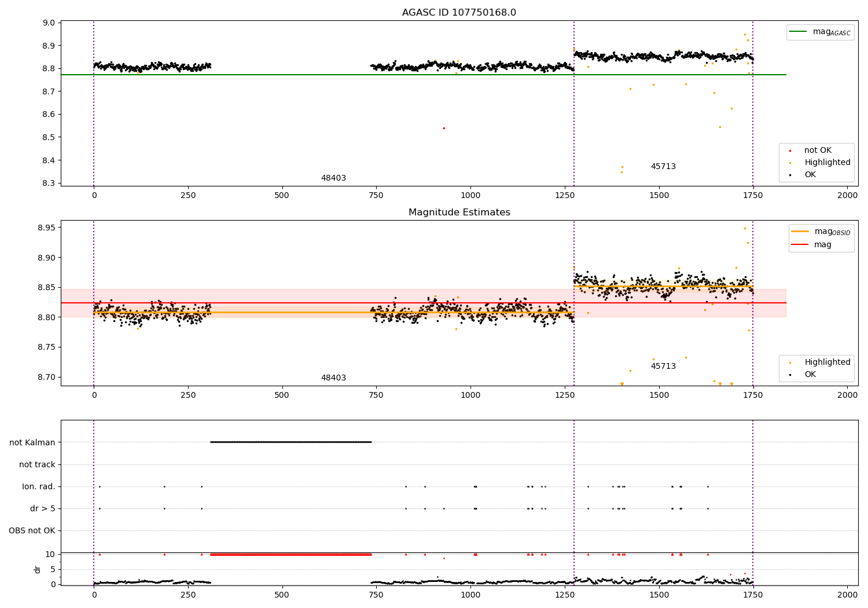Click the 2000 x-tick under the top plot
Viewport: 868px width, 608px height.
click(848, 195)
